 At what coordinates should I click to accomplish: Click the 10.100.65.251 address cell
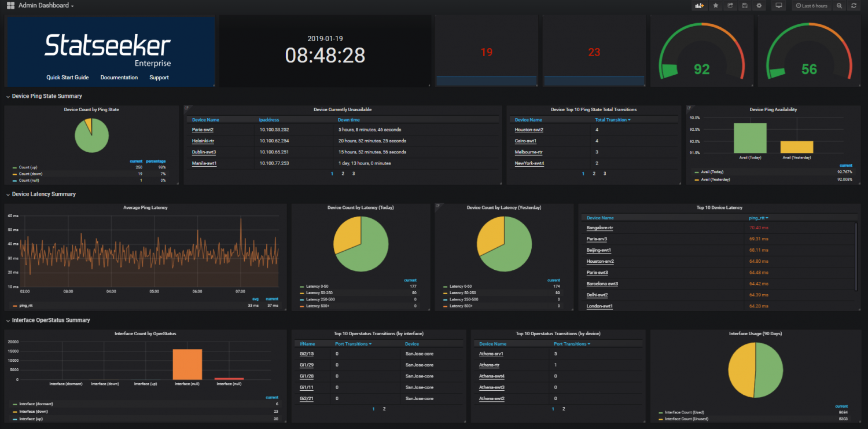[x=274, y=152]
